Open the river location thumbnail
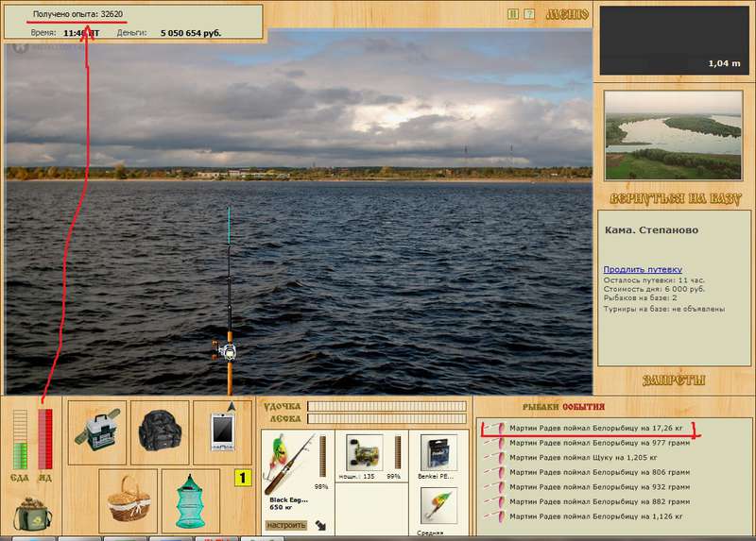This screenshot has height=541, width=756. click(x=673, y=135)
